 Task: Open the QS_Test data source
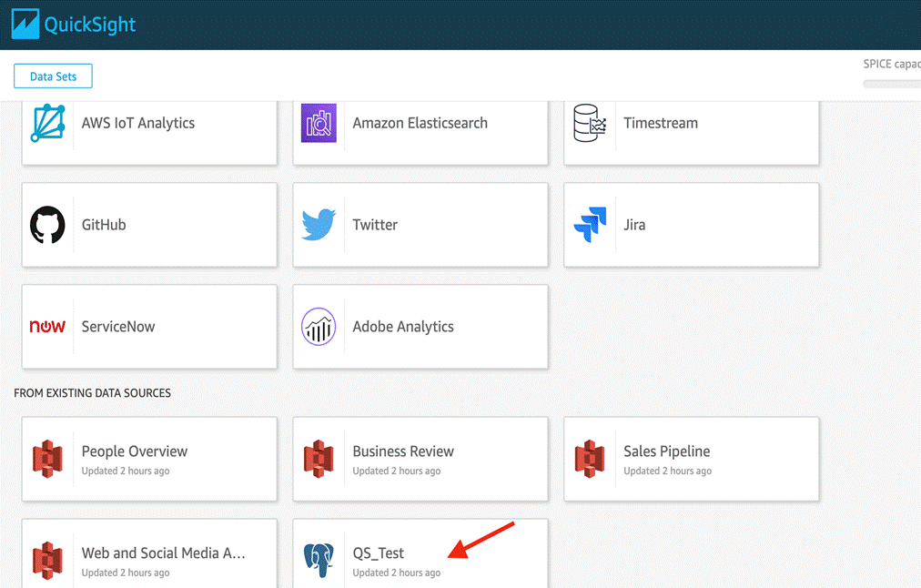point(420,553)
